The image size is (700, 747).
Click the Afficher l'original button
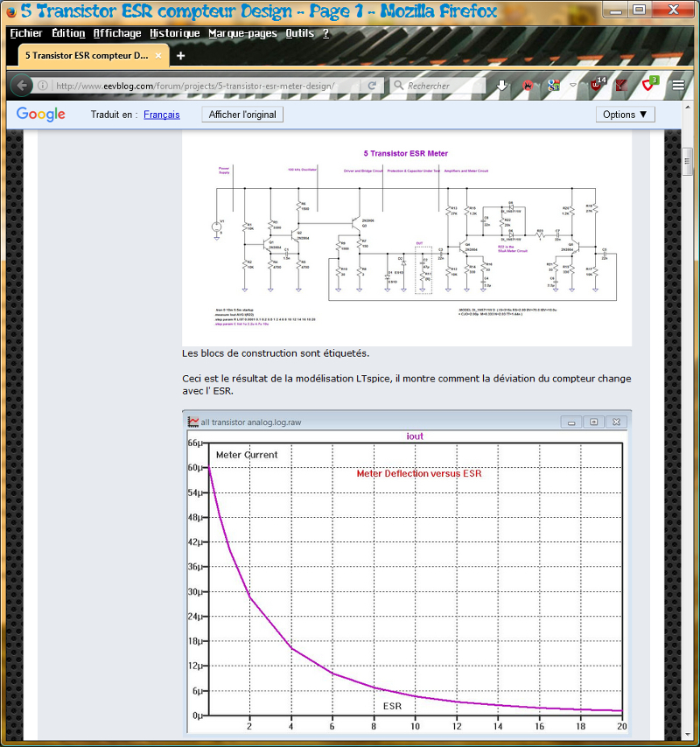(242, 115)
